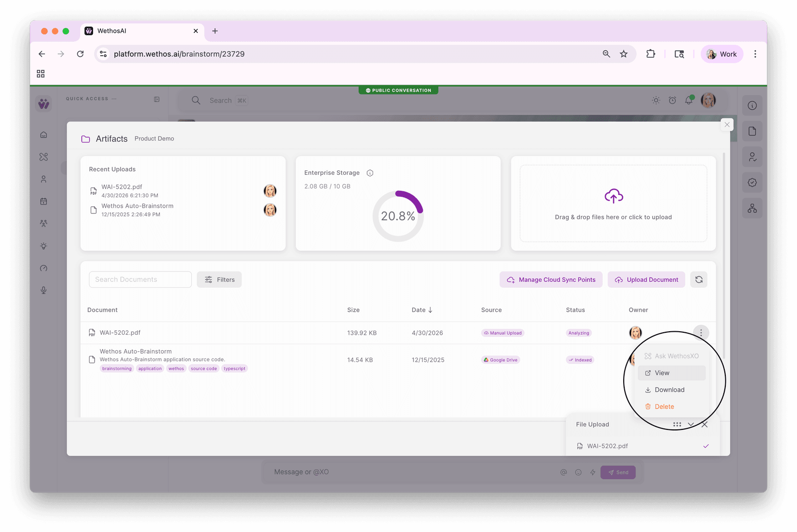Open the lightbulb ideas icon in sidebar
This screenshot has height=532, width=797.
click(44, 246)
